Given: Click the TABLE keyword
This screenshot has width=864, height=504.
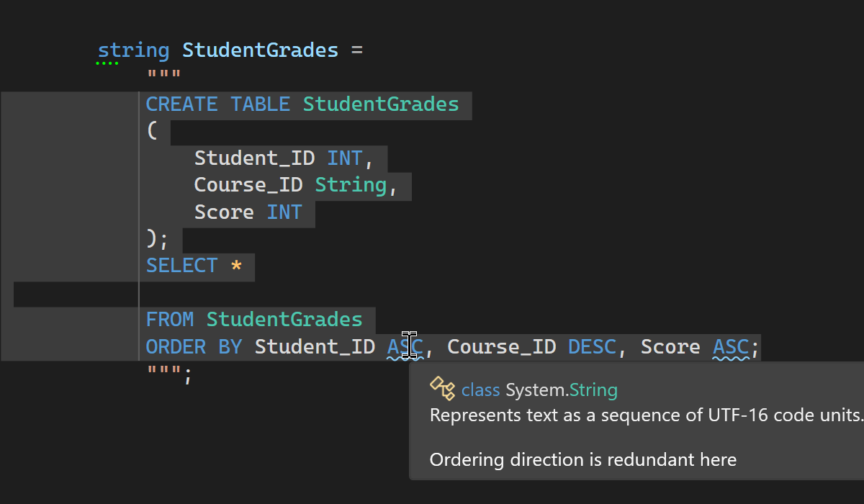Looking at the screenshot, I should 260,104.
